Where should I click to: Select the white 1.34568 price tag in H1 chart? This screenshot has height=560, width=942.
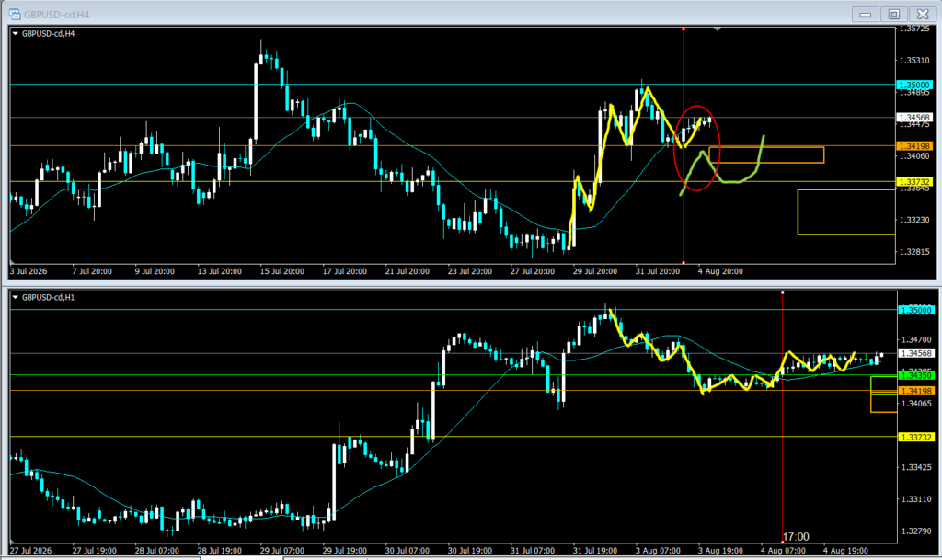click(916, 353)
